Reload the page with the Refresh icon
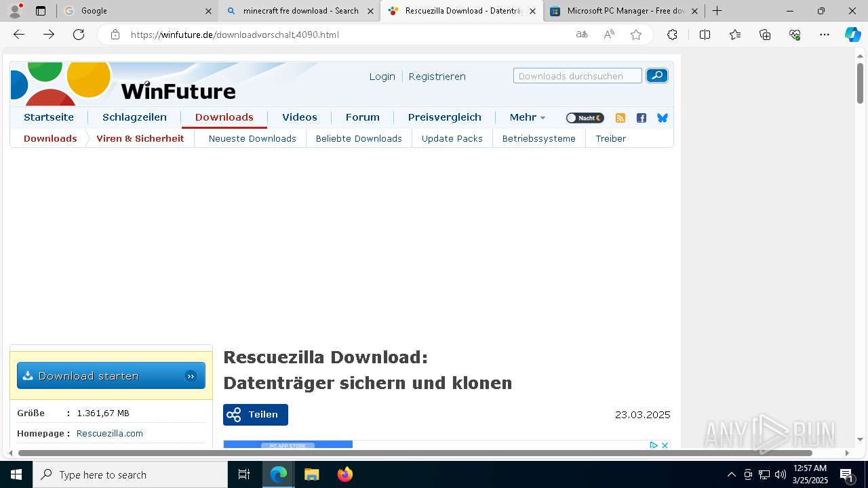 tap(79, 35)
